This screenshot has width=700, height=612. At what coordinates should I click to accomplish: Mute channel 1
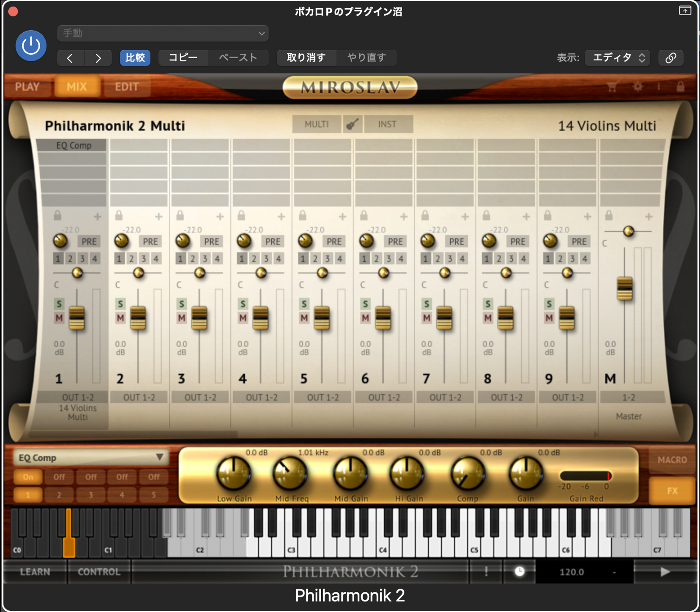(x=59, y=318)
